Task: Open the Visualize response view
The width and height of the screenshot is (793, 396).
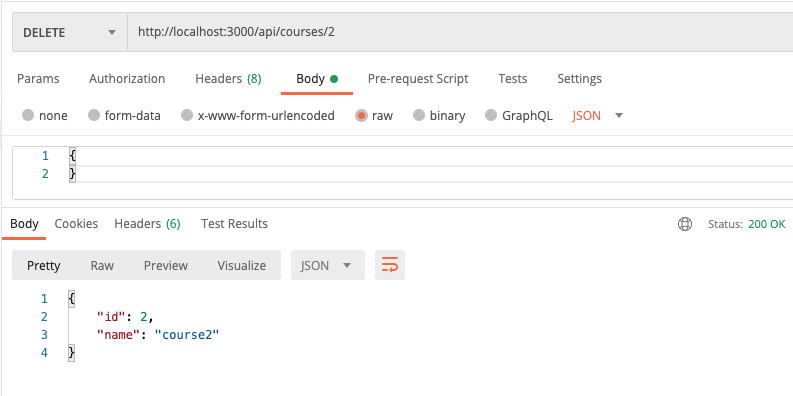Action: pos(242,266)
